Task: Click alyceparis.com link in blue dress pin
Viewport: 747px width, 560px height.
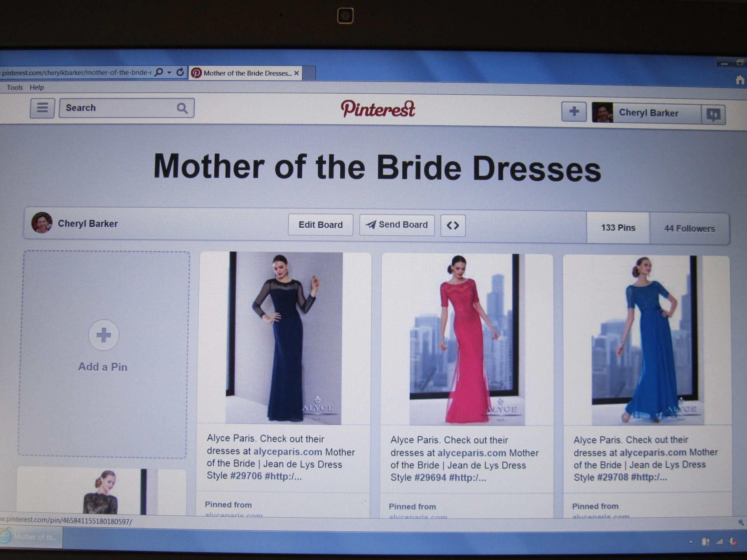Action: click(x=653, y=452)
